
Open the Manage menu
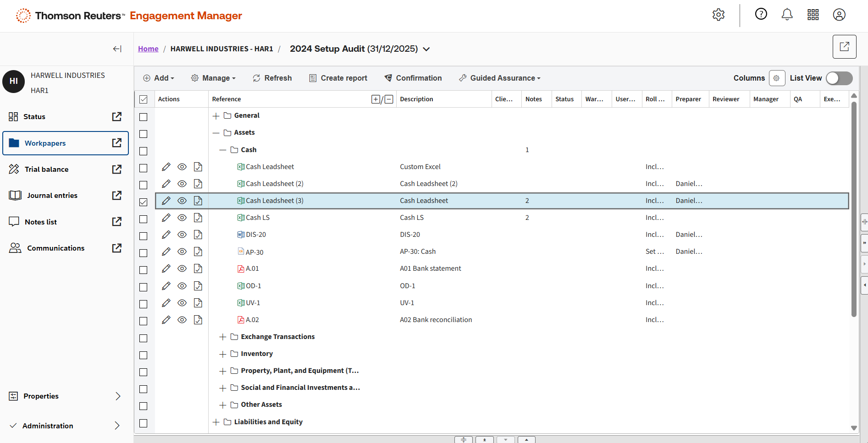click(x=213, y=78)
